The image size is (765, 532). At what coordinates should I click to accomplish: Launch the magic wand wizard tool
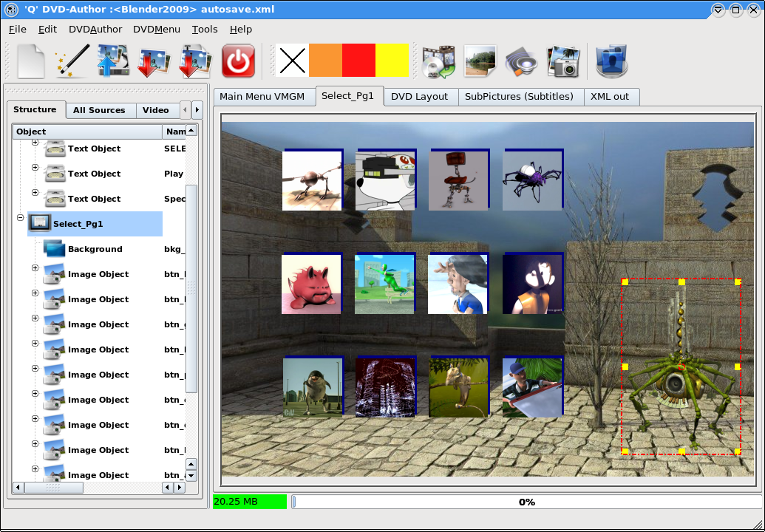(x=72, y=61)
